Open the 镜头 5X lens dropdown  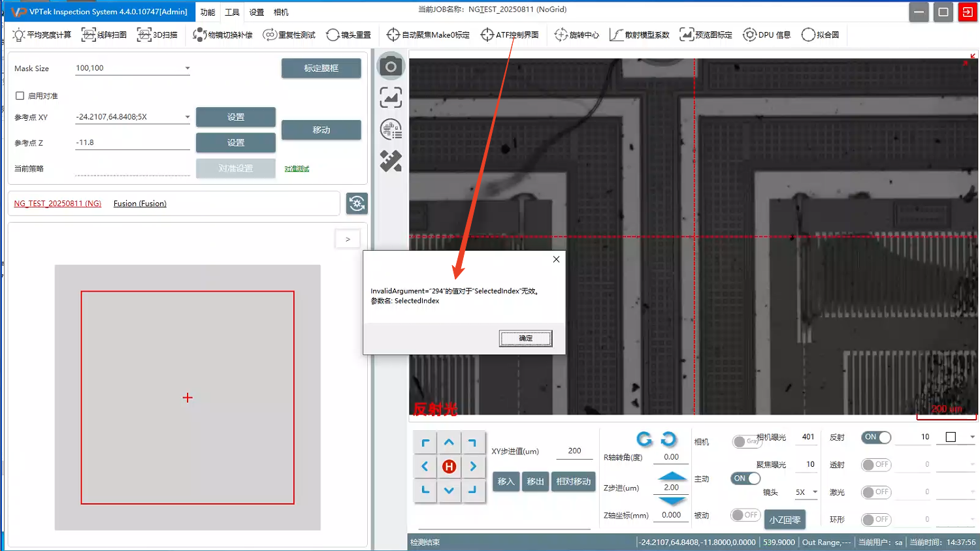point(815,492)
